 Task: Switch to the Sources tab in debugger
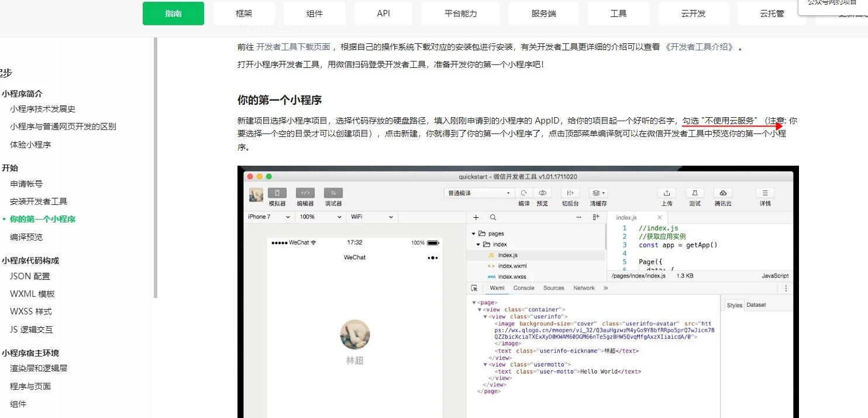553,288
